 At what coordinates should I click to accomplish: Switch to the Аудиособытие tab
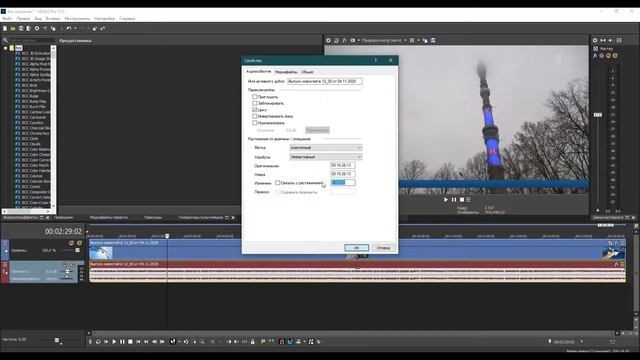coord(259,71)
